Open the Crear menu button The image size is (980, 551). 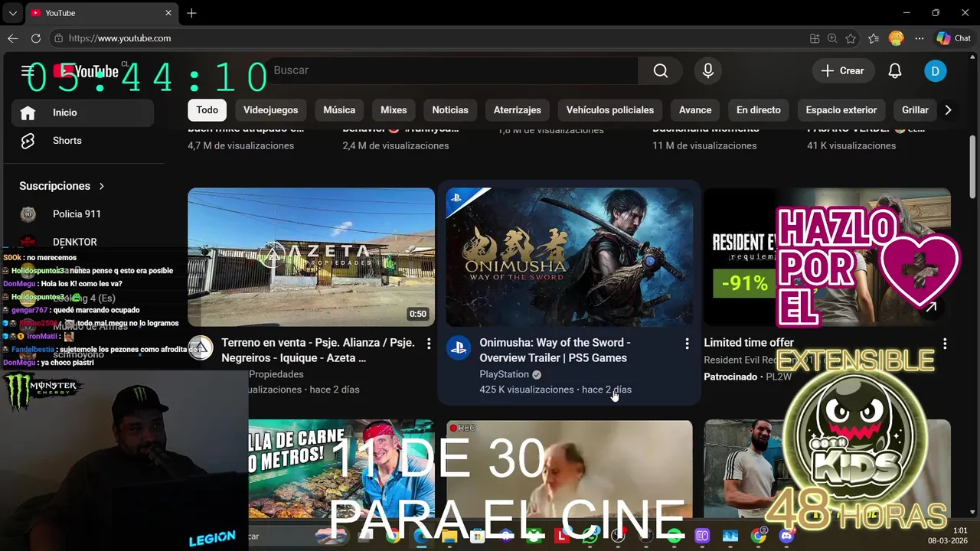point(842,70)
